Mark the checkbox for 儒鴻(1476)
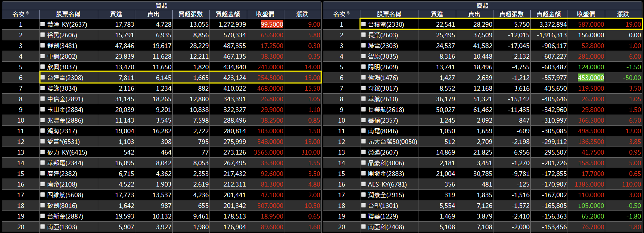 (363, 77)
